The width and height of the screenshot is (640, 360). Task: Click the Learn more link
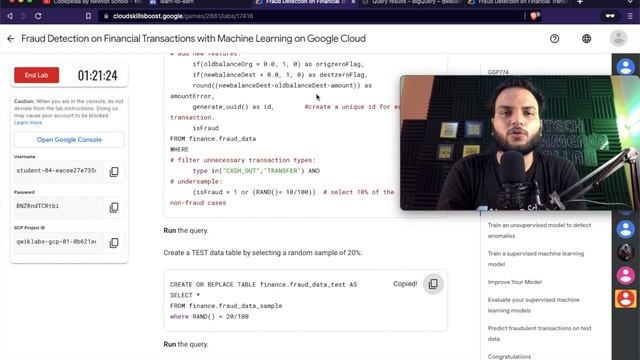tap(28, 122)
